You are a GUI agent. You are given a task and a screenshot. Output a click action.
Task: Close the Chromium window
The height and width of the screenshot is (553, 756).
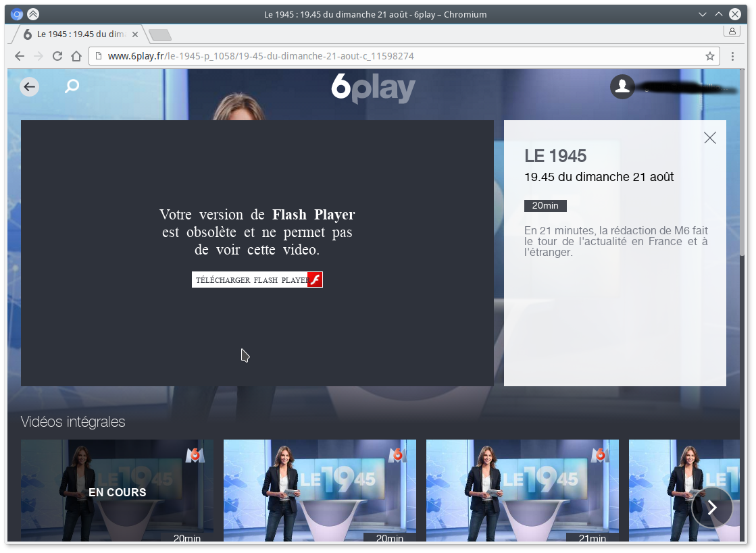coord(735,14)
